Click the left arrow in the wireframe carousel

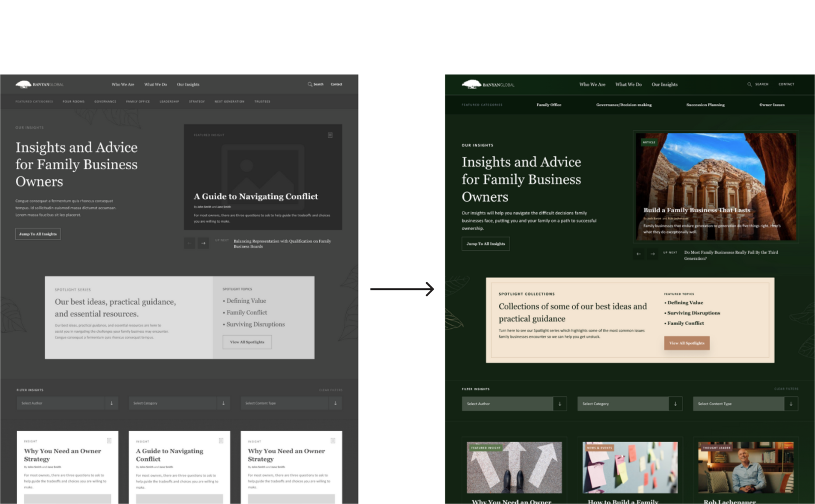tap(189, 243)
